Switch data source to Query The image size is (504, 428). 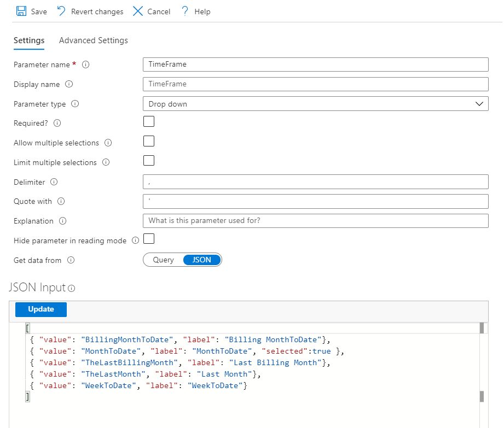[x=163, y=260]
